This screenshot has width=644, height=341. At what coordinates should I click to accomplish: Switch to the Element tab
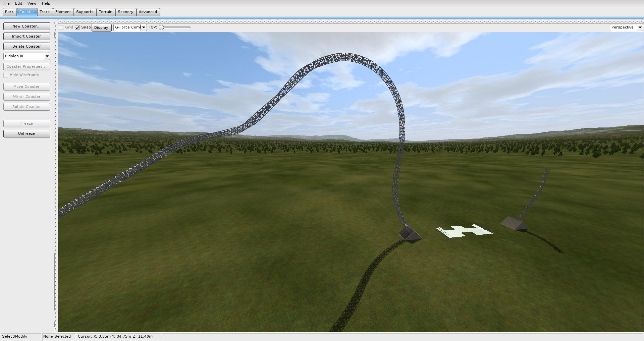tap(63, 12)
